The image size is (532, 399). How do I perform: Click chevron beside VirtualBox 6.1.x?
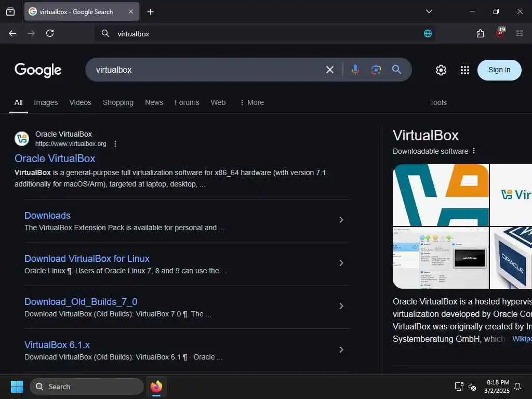(x=341, y=350)
